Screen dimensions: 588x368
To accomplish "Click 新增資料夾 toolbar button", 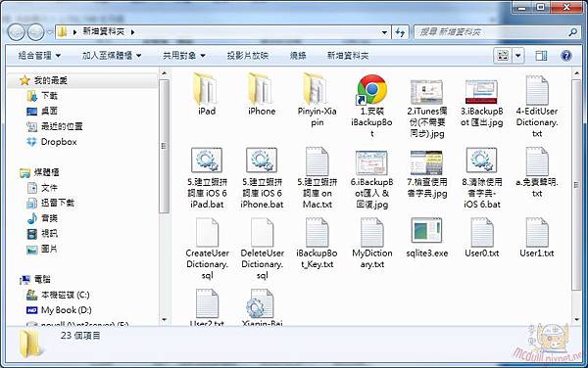I will tap(348, 56).
